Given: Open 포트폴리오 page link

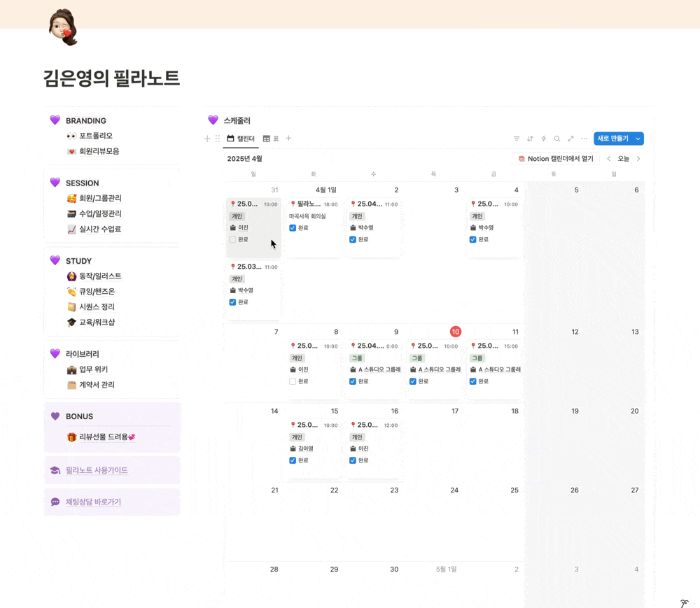Looking at the screenshot, I should pyautogui.click(x=96, y=136).
